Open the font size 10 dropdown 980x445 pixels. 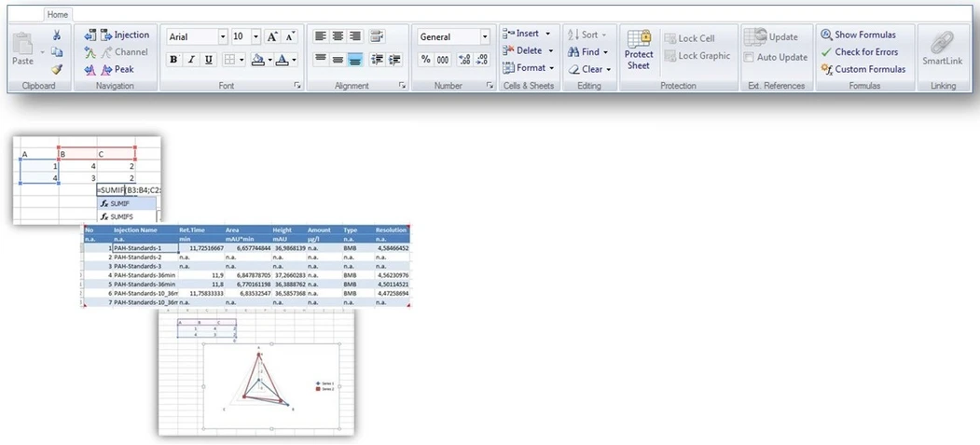[255, 37]
